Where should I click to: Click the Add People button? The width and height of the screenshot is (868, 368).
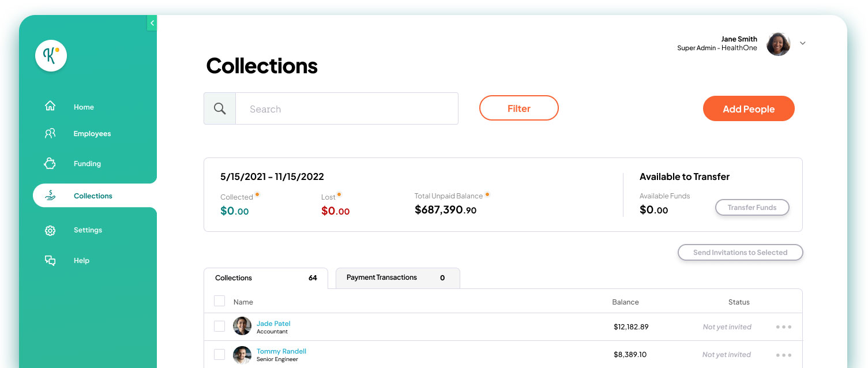(x=749, y=108)
